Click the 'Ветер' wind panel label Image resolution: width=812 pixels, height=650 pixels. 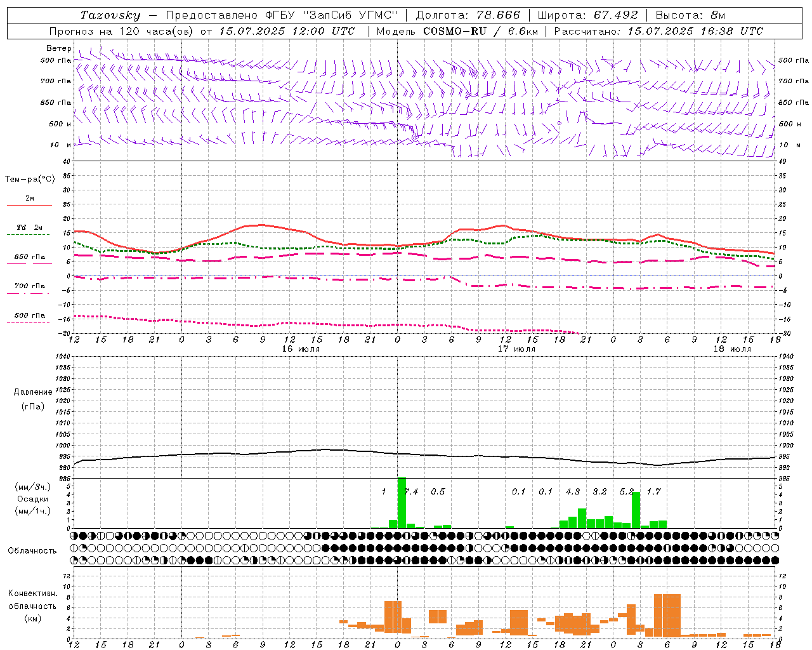pyautogui.click(x=58, y=48)
